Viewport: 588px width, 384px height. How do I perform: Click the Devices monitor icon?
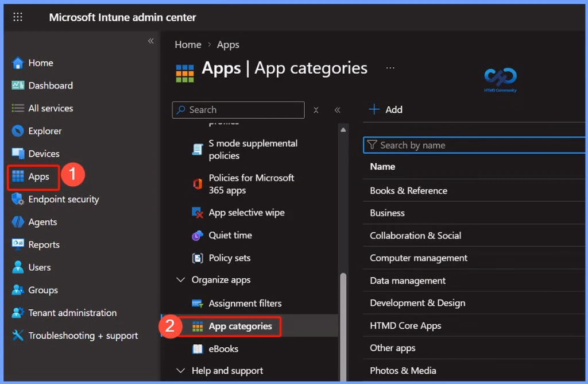click(18, 153)
